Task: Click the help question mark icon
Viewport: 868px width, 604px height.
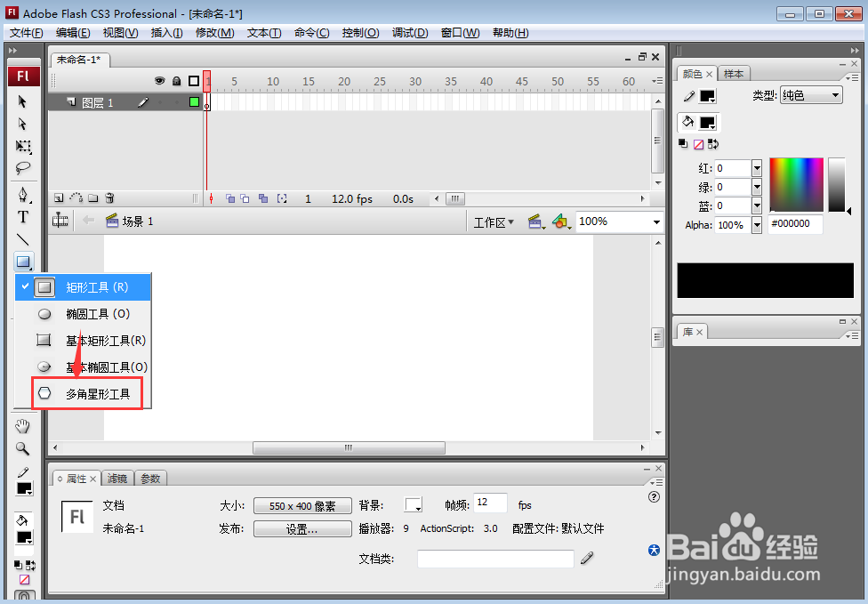Action: pyautogui.click(x=654, y=497)
